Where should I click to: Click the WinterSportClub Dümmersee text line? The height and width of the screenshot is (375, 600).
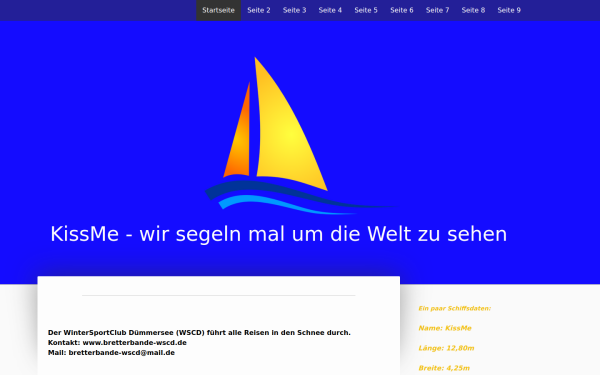click(199, 333)
